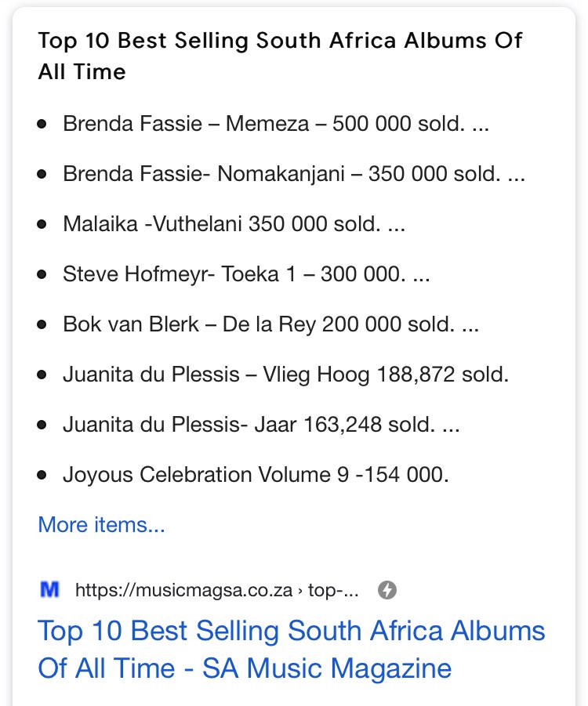Click the Brenda Fassie Memeza list entry
Viewport: 588px width, 706px height.
click(x=276, y=124)
